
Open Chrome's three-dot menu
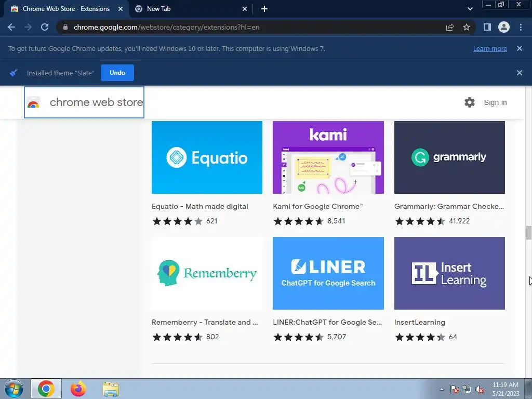[x=521, y=27]
